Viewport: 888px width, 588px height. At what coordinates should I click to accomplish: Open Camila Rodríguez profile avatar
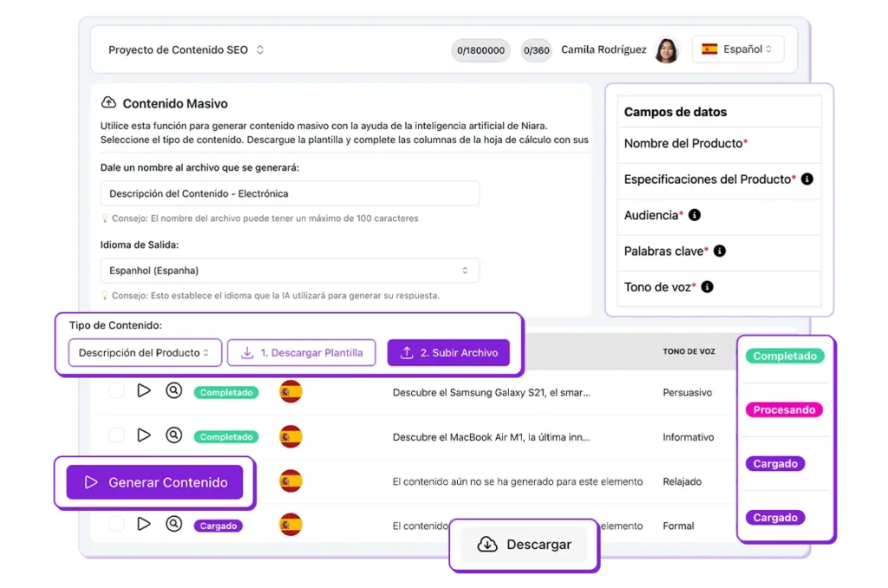click(666, 50)
